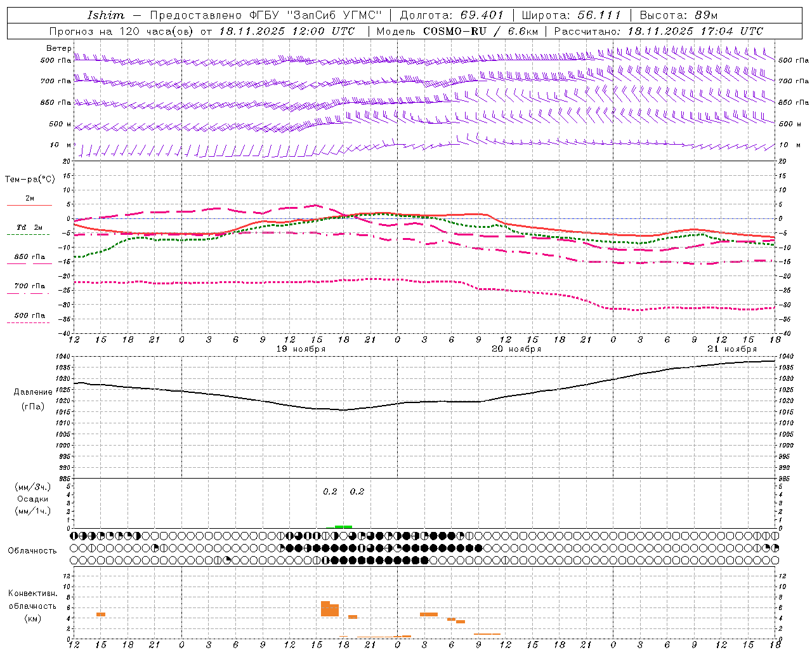Screen dimensions: 812x650
Task: Click the tallest orange convective cloud bar
Action: 325,609
